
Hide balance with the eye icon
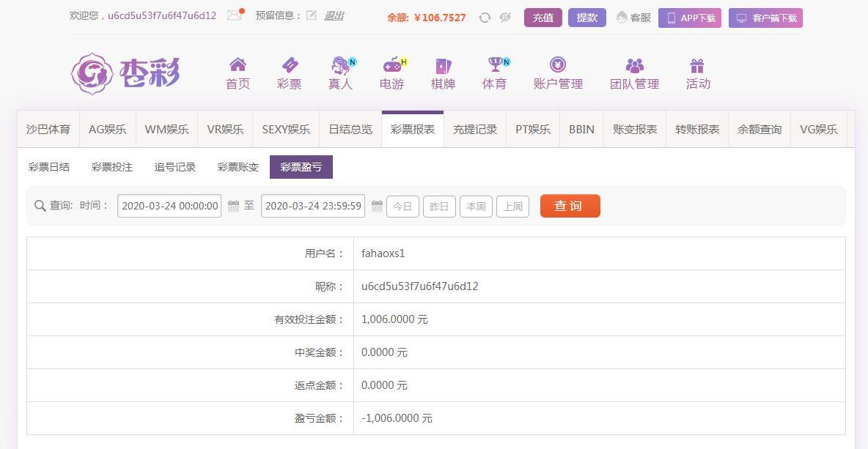[x=505, y=18]
